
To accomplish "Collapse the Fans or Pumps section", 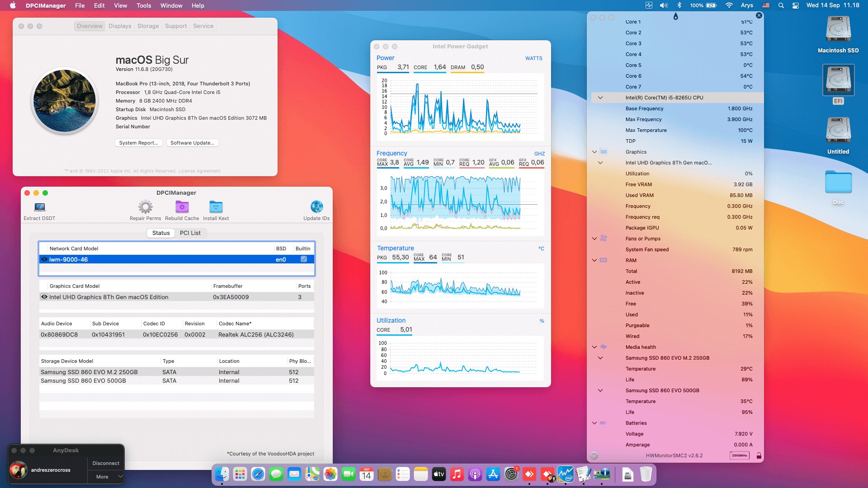I will (x=594, y=239).
